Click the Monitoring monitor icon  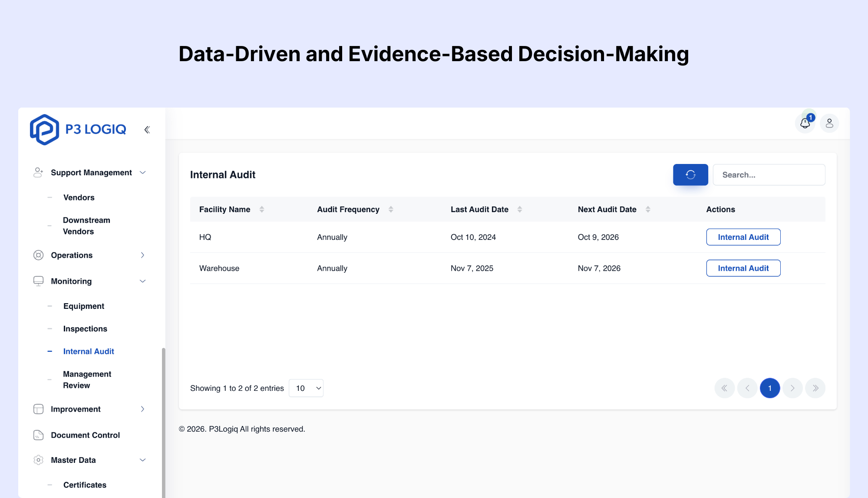[x=38, y=281]
